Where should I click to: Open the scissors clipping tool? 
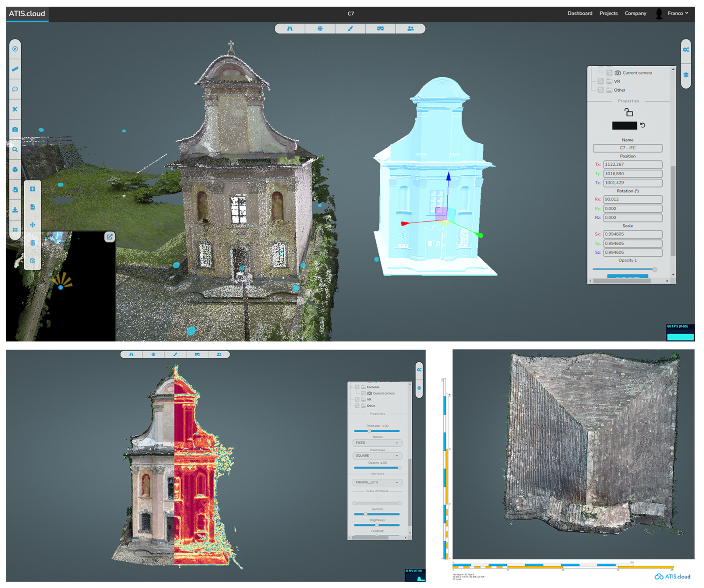[x=15, y=110]
